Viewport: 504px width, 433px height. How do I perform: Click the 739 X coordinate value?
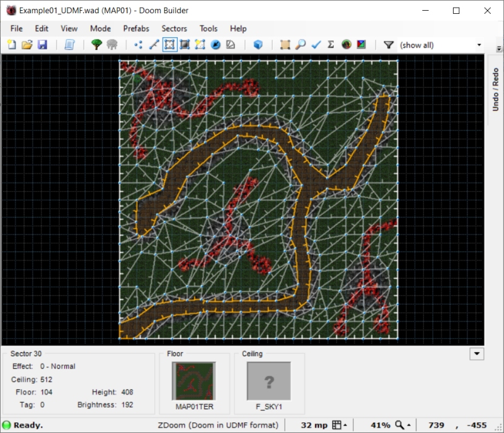436,425
